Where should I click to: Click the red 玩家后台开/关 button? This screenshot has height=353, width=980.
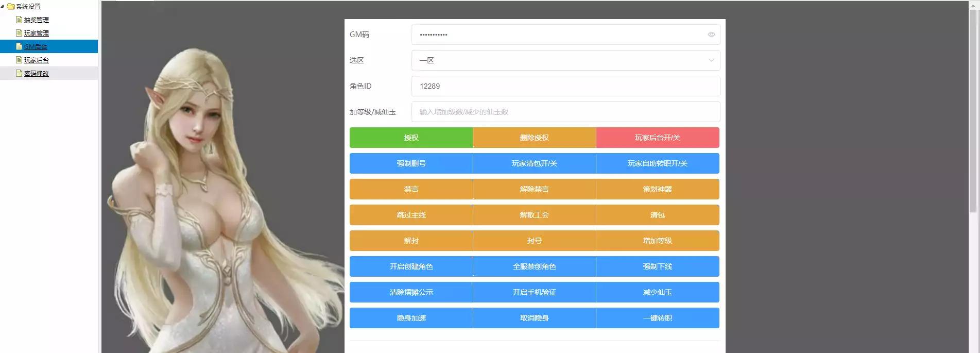658,138
